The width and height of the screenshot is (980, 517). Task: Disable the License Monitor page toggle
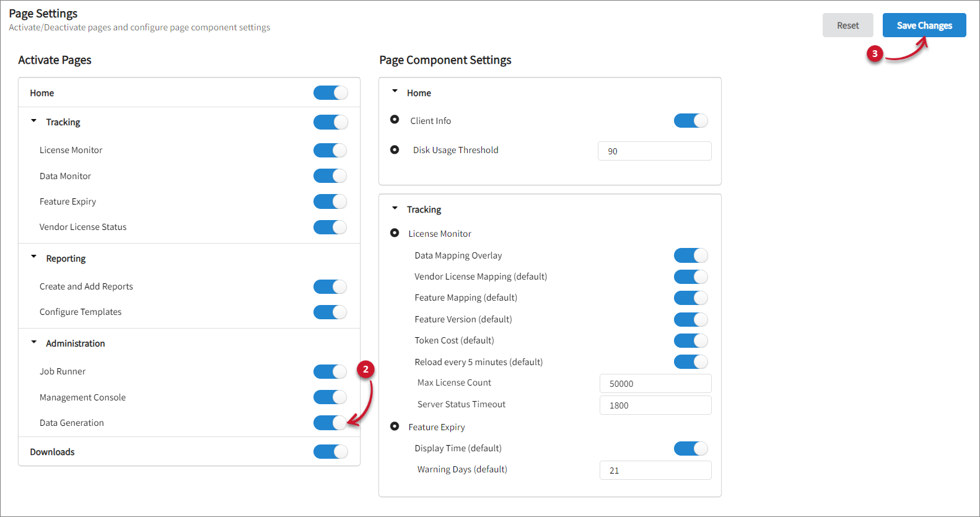[330, 150]
